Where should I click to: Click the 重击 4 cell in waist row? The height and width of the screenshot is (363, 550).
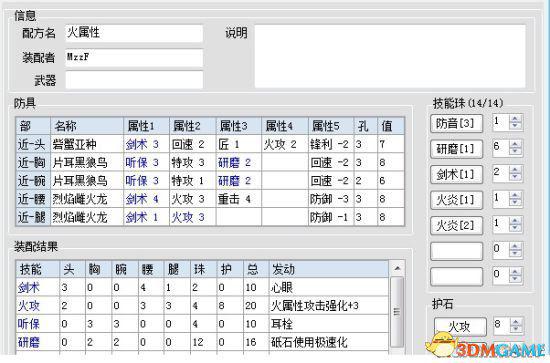pyautogui.click(x=239, y=199)
